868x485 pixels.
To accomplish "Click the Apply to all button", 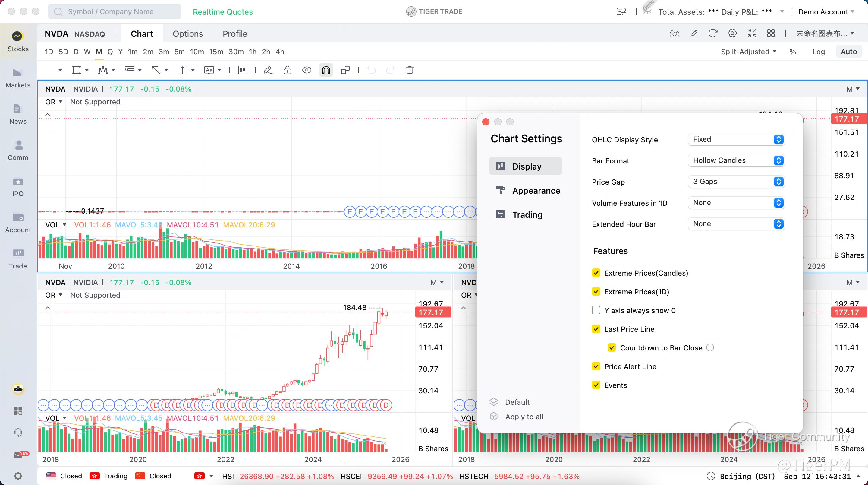I will (x=524, y=417).
